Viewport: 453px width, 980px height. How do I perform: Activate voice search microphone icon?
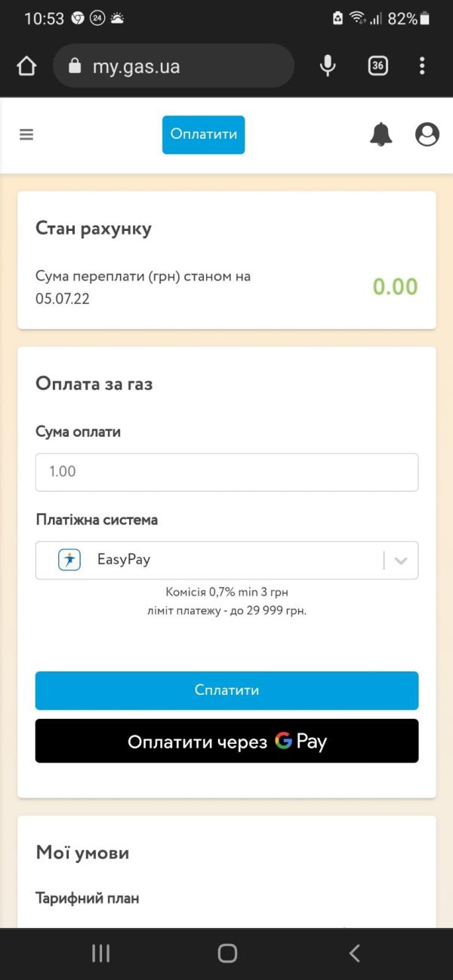point(328,66)
